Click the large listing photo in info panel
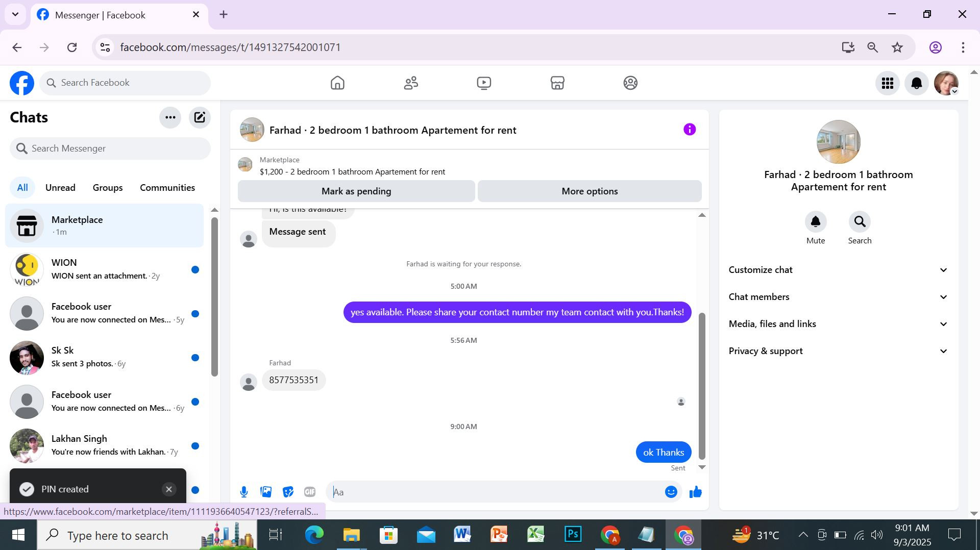Screen dimensions: 980x550 tap(839, 142)
